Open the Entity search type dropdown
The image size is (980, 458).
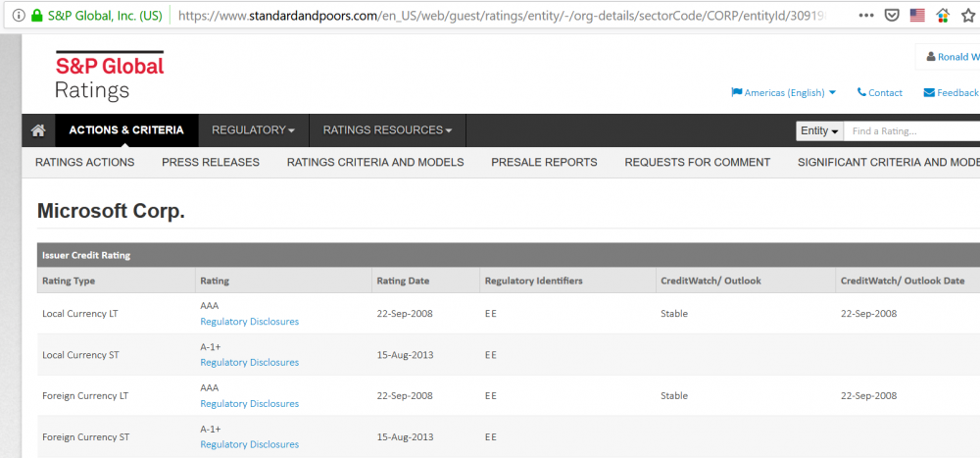click(820, 131)
